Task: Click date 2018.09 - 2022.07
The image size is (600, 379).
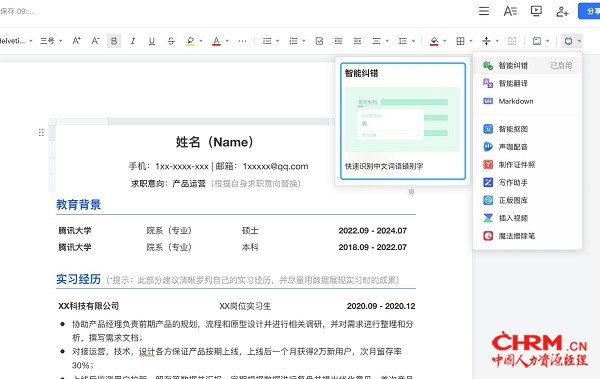Action: tap(372, 247)
